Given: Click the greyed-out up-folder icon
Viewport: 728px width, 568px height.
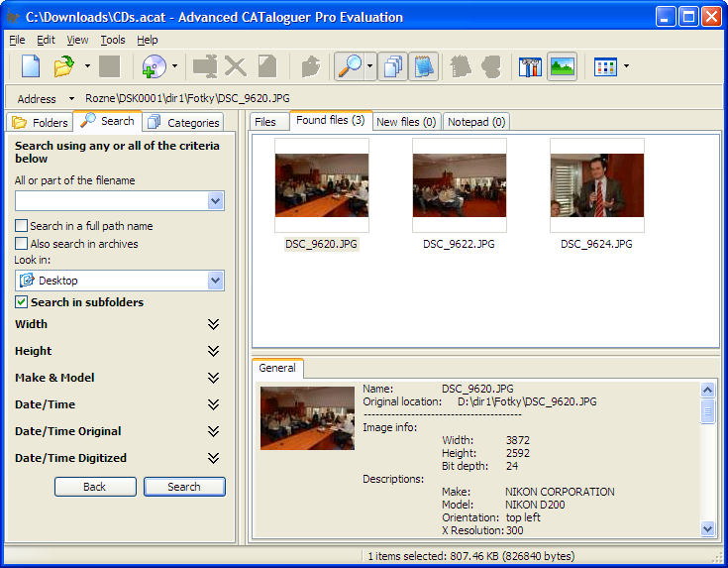Looking at the screenshot, I should [311, 66].
